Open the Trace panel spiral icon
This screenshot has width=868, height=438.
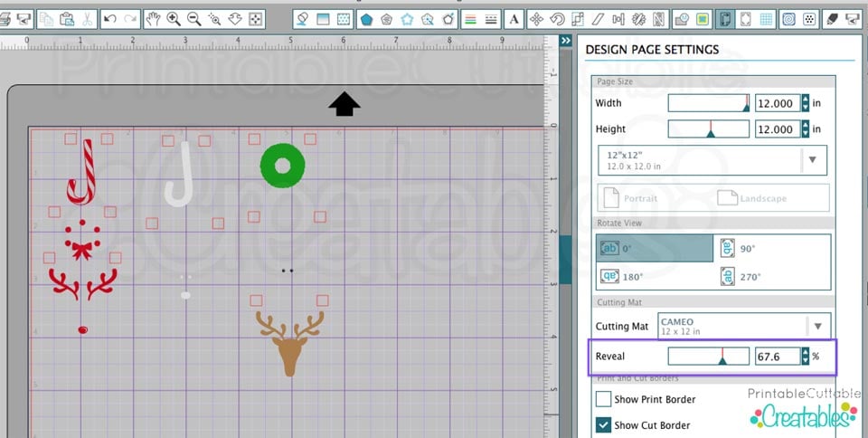point(788,19)
